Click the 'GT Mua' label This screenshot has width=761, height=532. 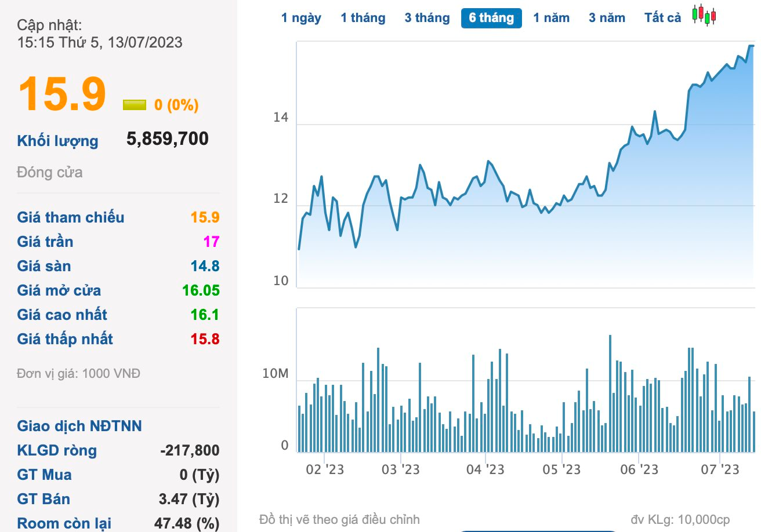tap(45, 475)
